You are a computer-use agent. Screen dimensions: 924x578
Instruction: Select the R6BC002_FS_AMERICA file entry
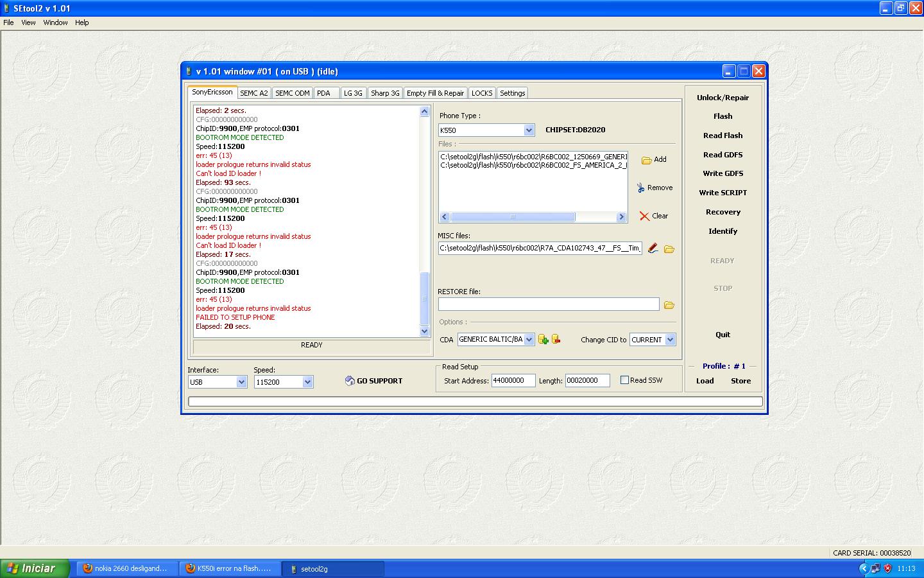click(x=534, y=165)
